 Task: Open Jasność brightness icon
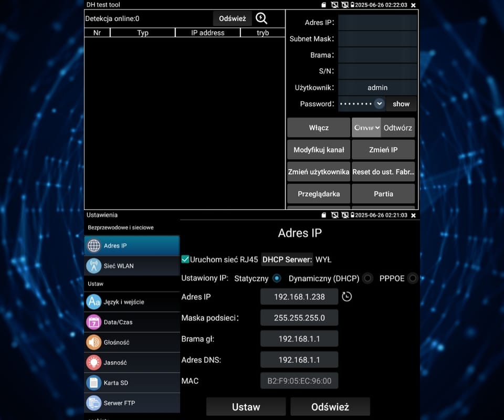coord(94,362)
